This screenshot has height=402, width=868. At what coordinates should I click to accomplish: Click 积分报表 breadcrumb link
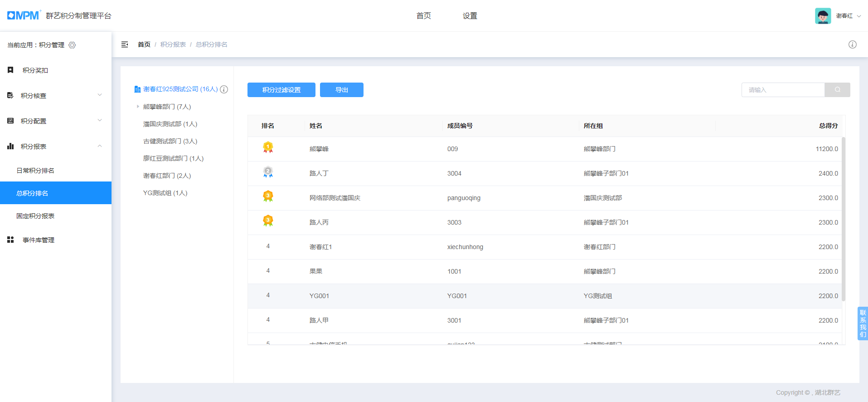173,44
